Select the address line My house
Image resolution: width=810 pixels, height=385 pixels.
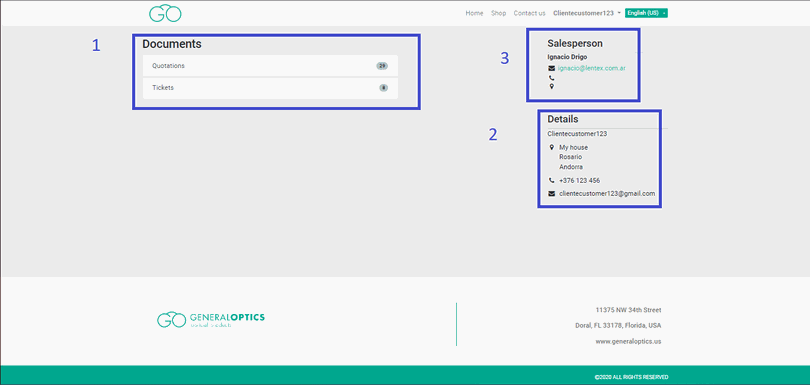pos(573,147)
